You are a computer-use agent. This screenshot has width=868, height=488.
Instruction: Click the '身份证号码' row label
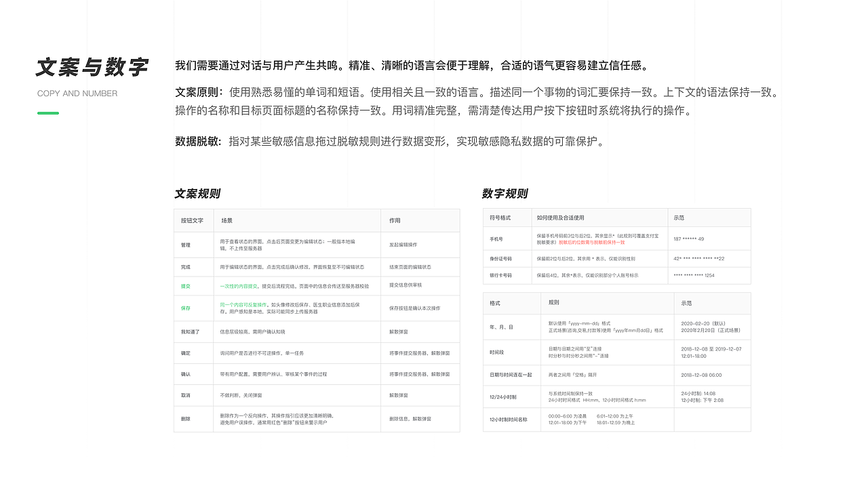(x=500, y=259)
